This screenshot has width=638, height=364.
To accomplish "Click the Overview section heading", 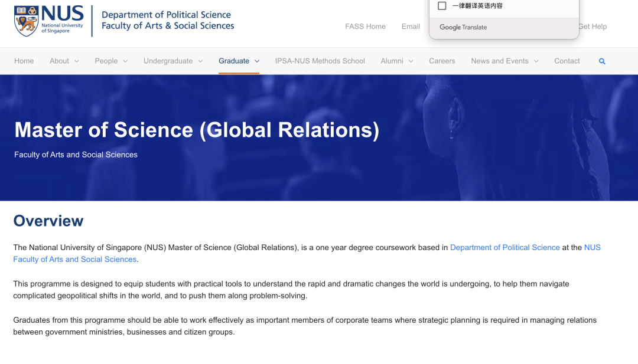I will [48, 221].
